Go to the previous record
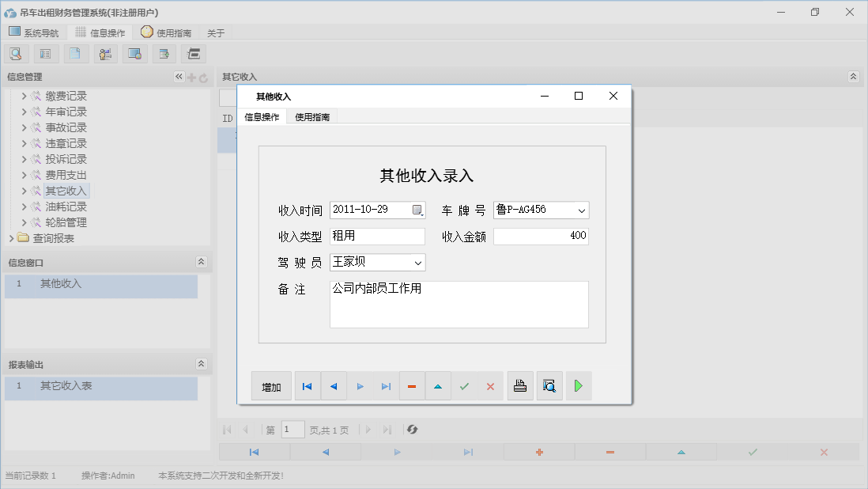Screen dimensions: 868x489 pos(334,386)
